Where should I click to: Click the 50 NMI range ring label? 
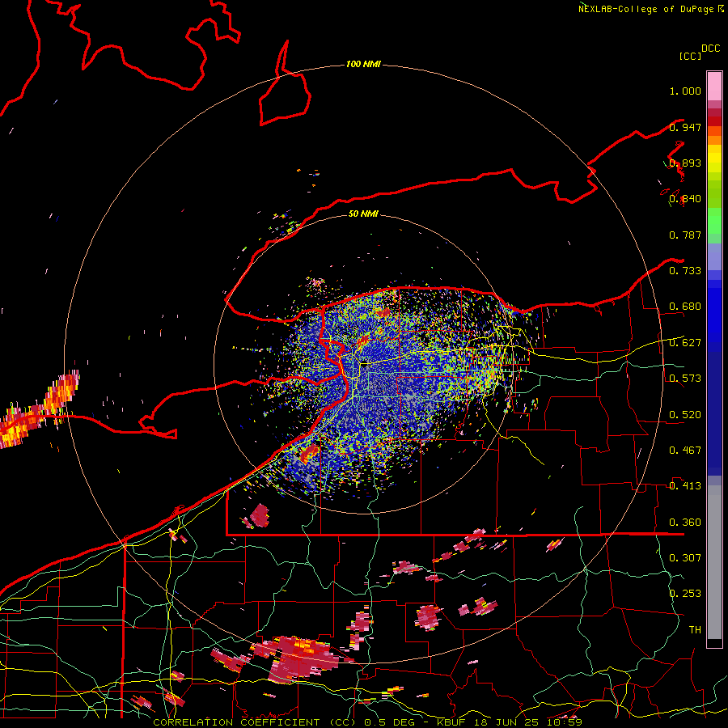tap(363, 214)
